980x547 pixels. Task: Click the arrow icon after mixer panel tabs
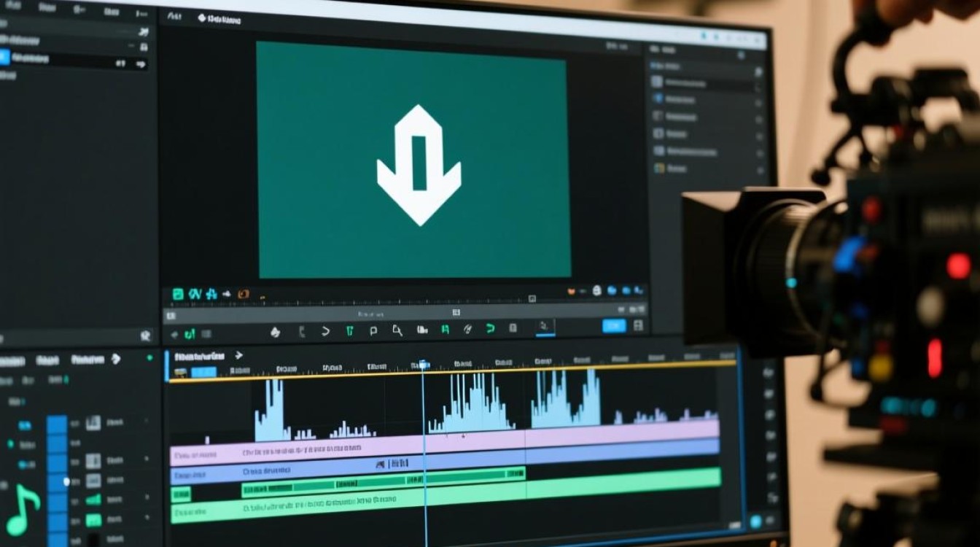115,359
